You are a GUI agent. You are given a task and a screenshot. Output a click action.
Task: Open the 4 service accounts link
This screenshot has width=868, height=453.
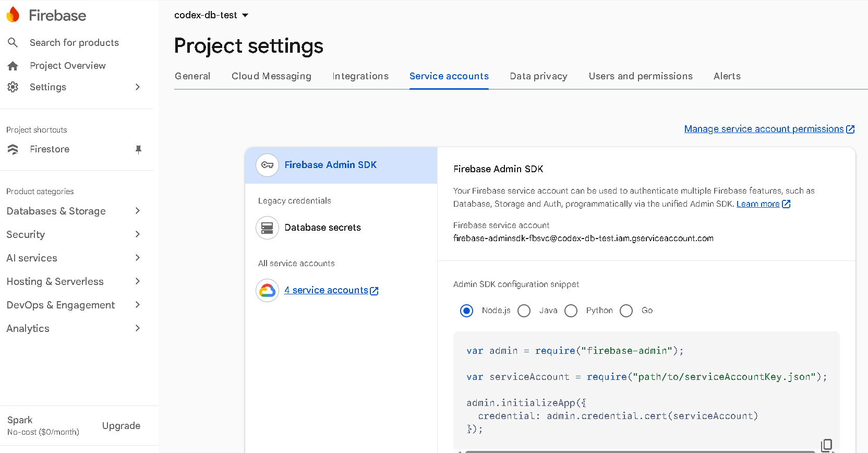point(326,290)
